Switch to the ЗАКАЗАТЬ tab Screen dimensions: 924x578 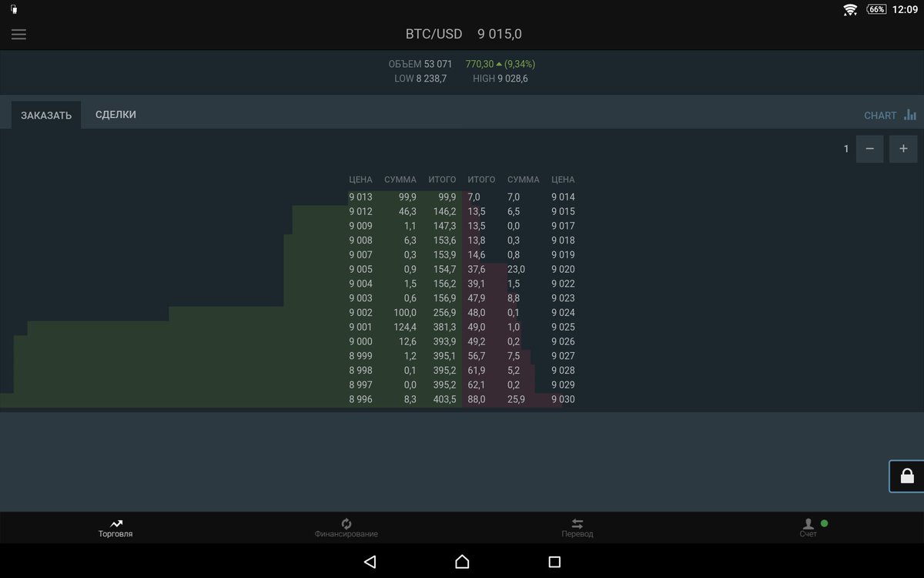(46, 115)
